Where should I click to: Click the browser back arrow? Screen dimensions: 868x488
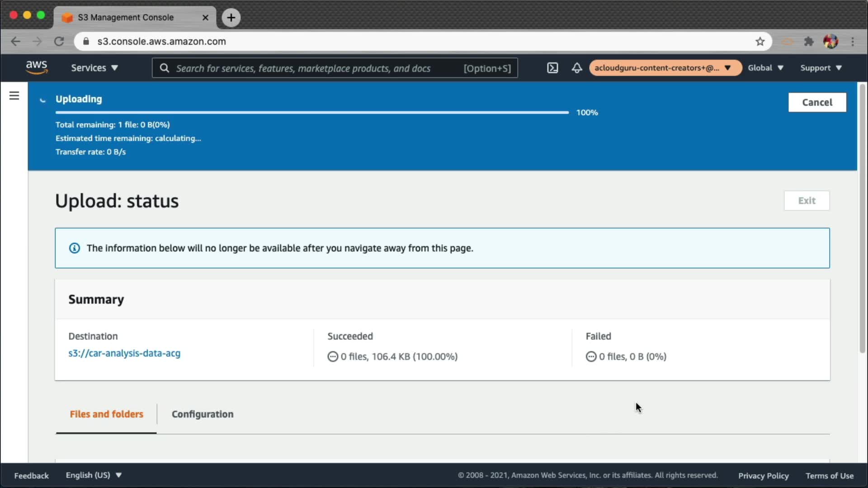point(15,42)
